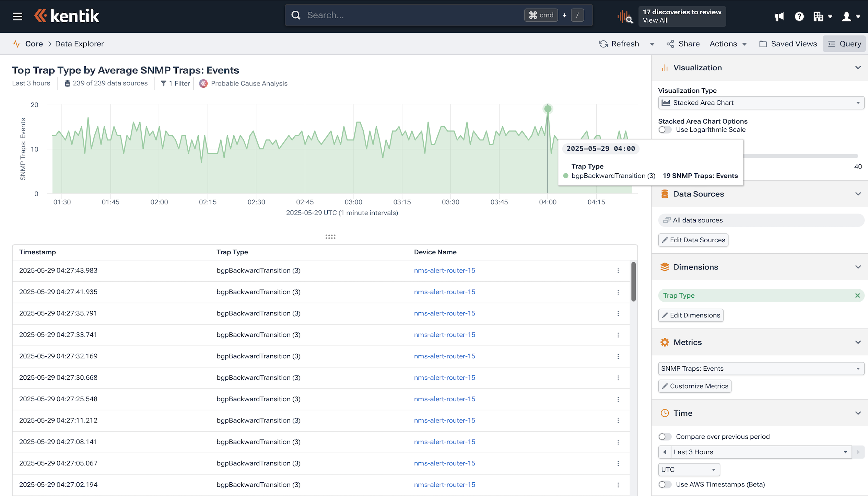Click the Kentik logo
This screenshot has height=496, width=868.
tap(67, 16)
